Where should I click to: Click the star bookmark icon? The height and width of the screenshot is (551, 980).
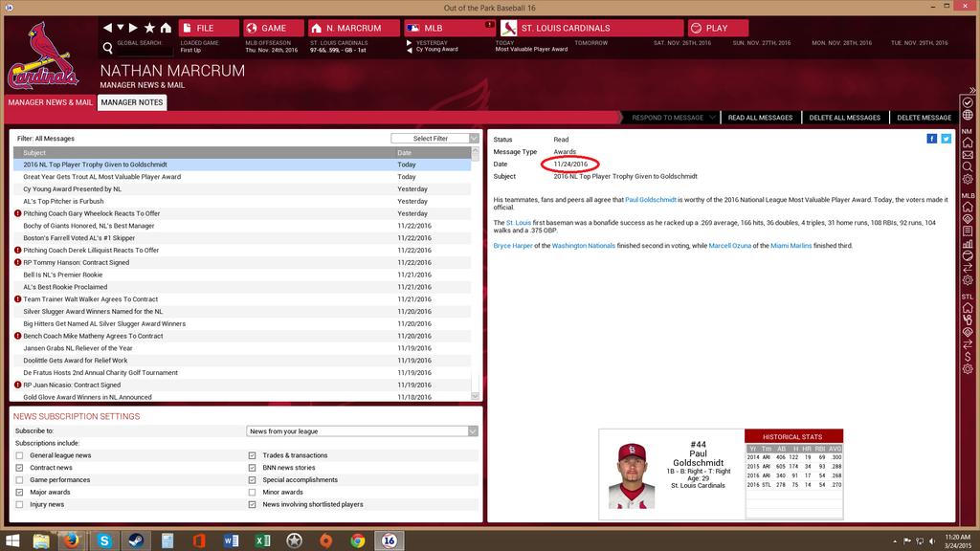point(149,28)
